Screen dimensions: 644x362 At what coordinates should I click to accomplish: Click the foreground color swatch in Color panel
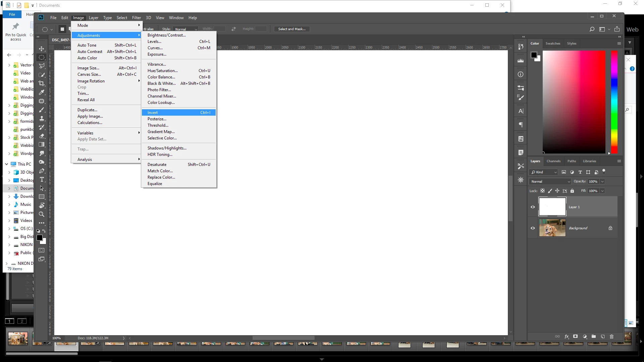534,55
